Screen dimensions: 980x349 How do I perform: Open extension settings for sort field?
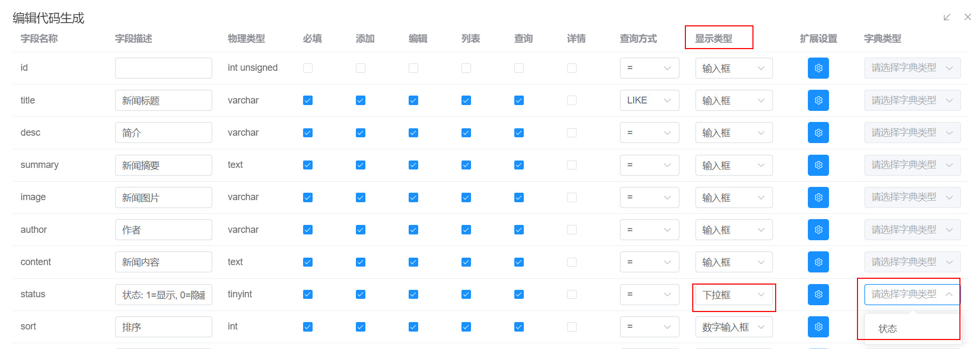[x=818, y=327]
